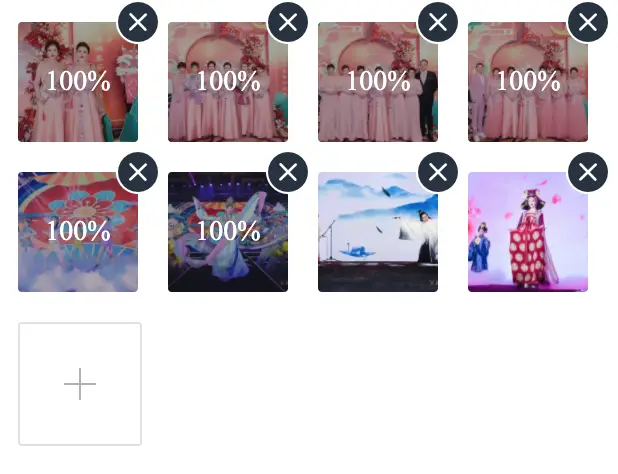The width and height of the screenshot is (618, 474).
Task: Remove the two women in pink dresses photo
Action: 138,22
